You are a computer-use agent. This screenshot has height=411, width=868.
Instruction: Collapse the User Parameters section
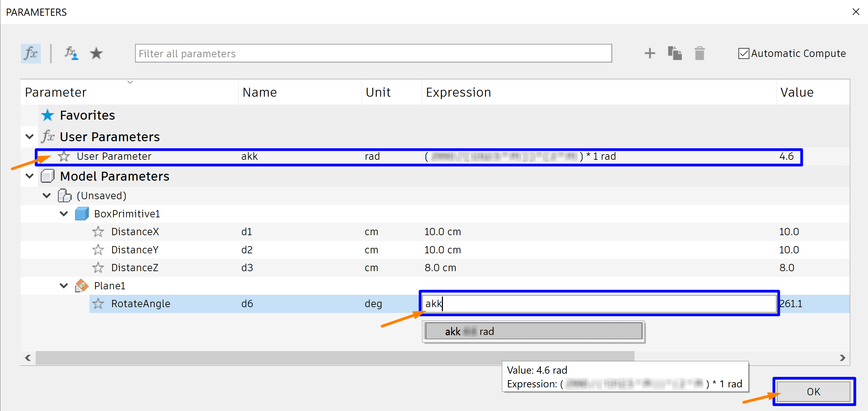click(x=30, y=137)
